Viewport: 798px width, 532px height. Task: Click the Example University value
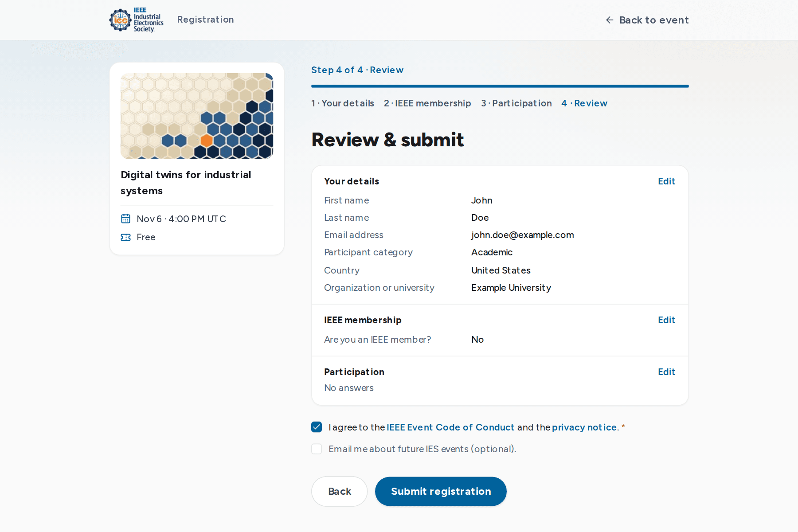tap(511, 288)
